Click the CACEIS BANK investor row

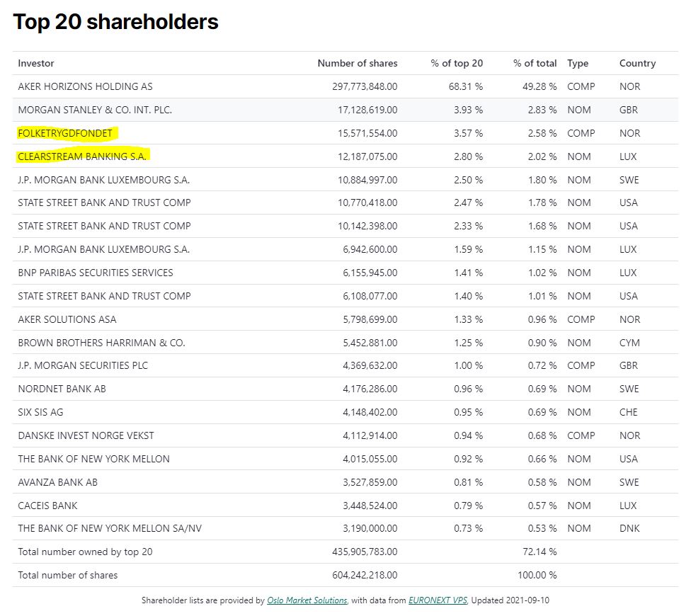click(47, 506)
